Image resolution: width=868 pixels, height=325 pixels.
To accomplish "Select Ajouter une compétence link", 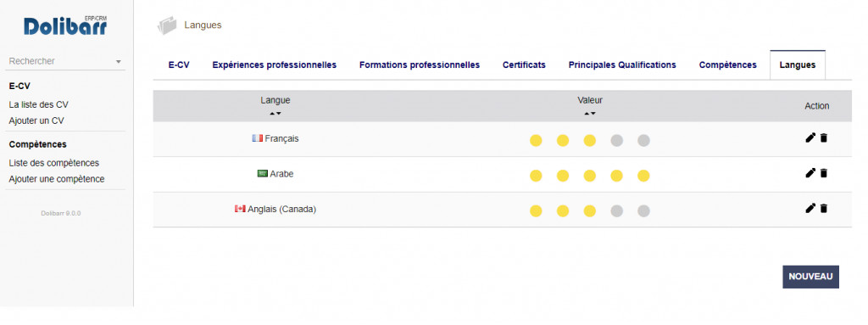I will click(57, 179).
